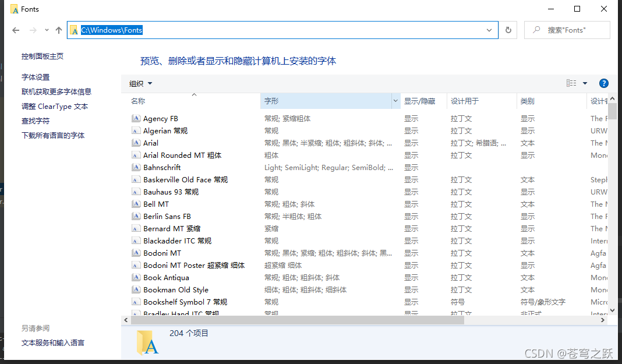Click the search magnifier icon

click(x=536, y=30)
